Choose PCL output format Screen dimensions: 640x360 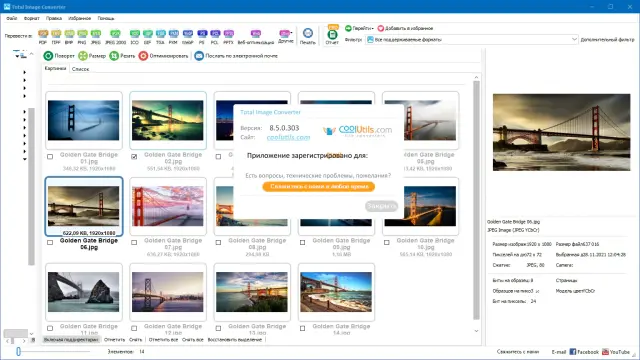pyautogui.click(x=215, y=36)
